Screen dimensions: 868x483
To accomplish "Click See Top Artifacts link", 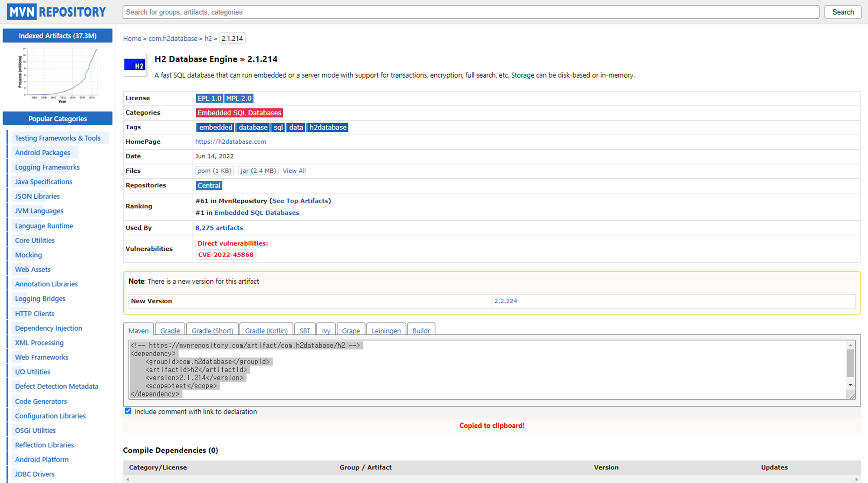I will 300,200.
